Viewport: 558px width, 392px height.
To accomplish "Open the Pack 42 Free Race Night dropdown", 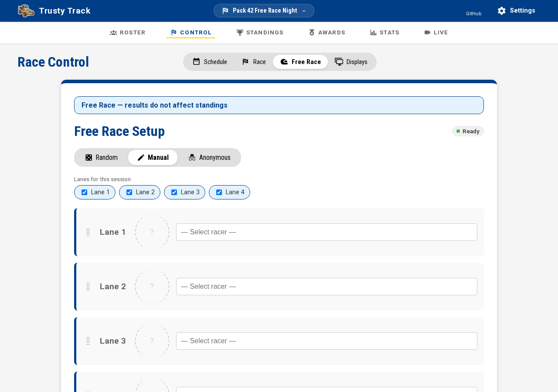I will point(264,11).
